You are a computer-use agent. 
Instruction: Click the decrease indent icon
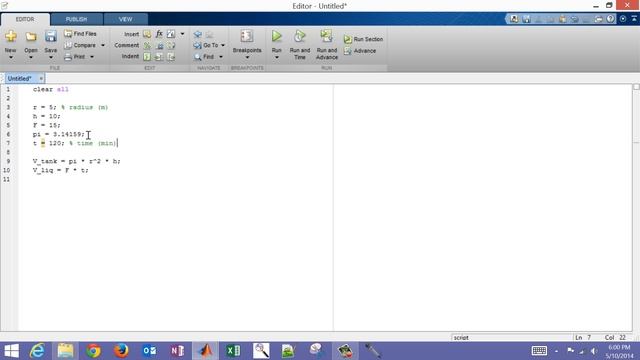[171, 57]
